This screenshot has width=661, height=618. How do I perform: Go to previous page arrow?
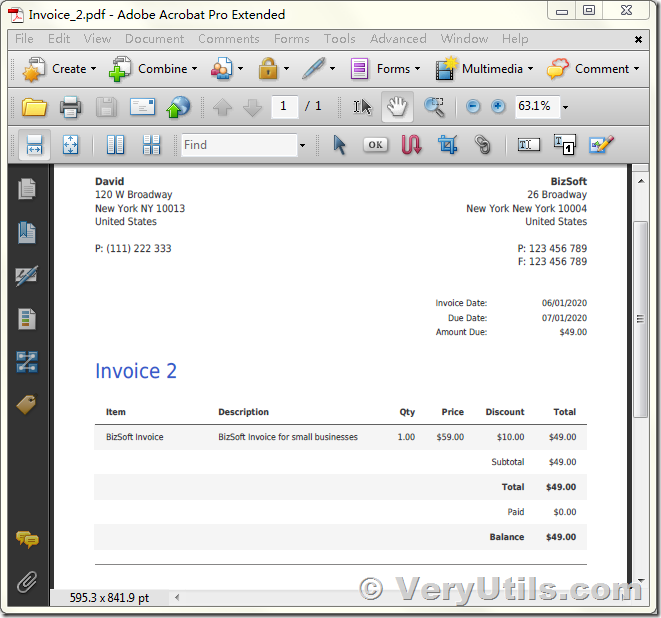pos(222,107)
